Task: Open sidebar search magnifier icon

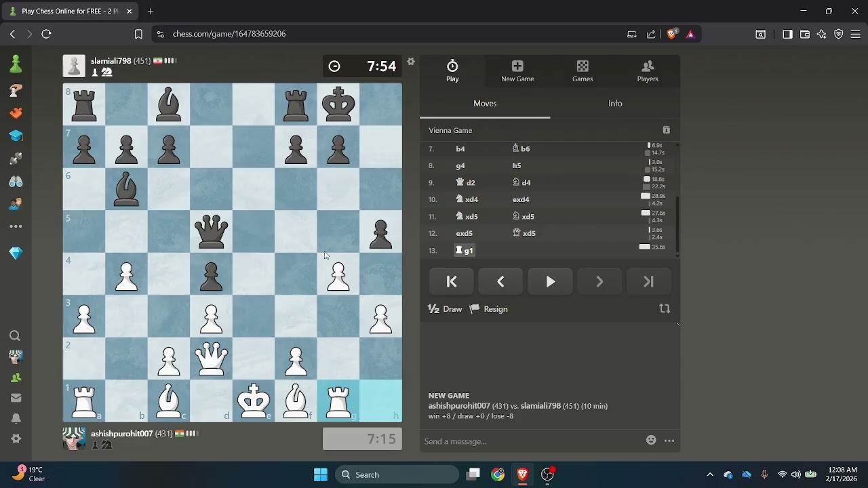Action: coord(15,336)
